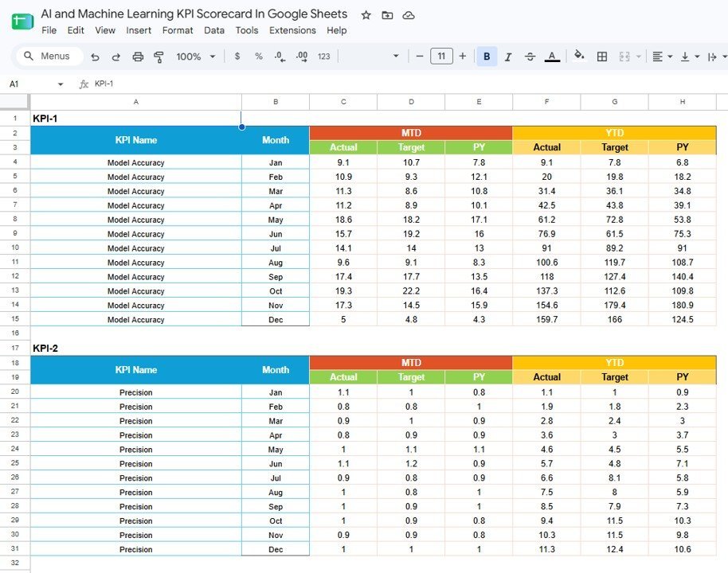The image size is (728, 573).
Task: Open the zoom 100% dropdown
Action: (195, 57)
